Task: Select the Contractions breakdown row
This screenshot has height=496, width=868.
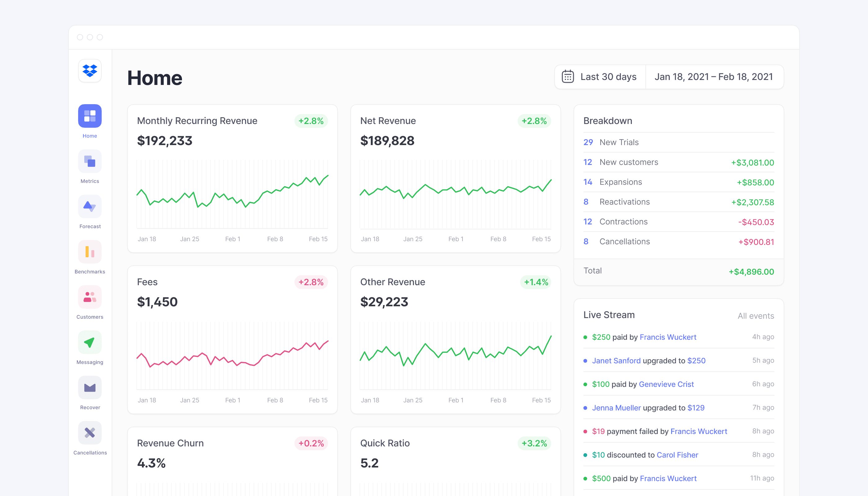Action: (679, 221)
